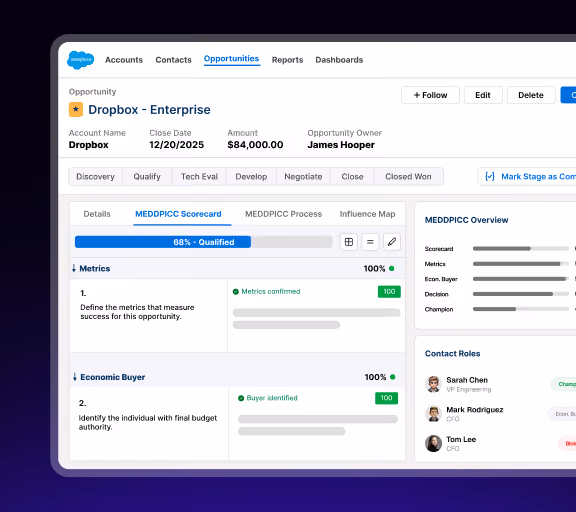Click the 68% Qualified progress bar
The height and width of the screenshot is (512, 576).
(204, 242)
